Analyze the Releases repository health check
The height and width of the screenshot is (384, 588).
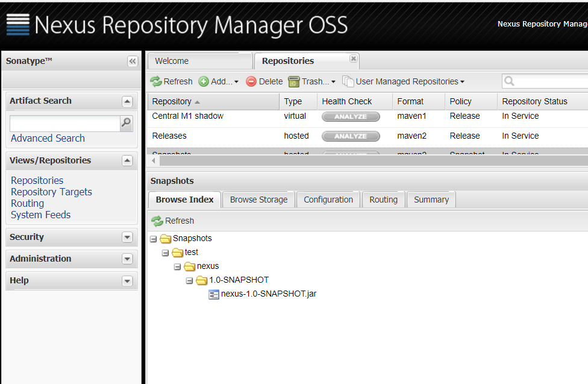351,136
